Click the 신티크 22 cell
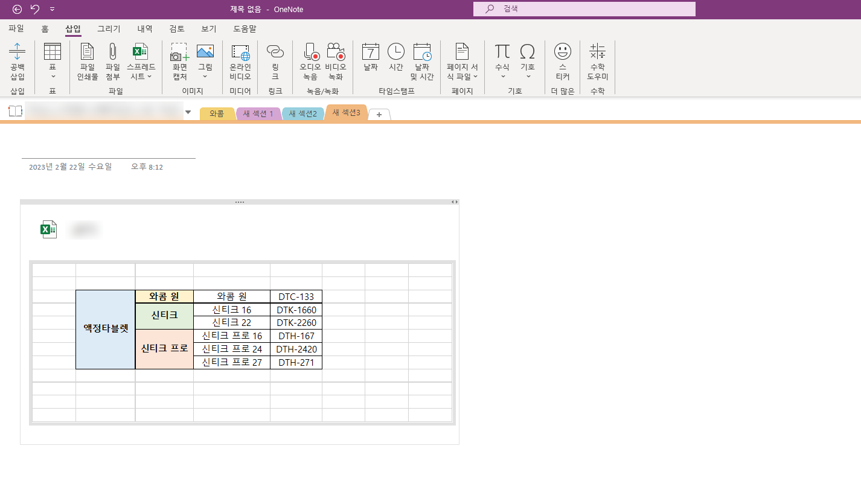The image size is (861, 504). 232,323
